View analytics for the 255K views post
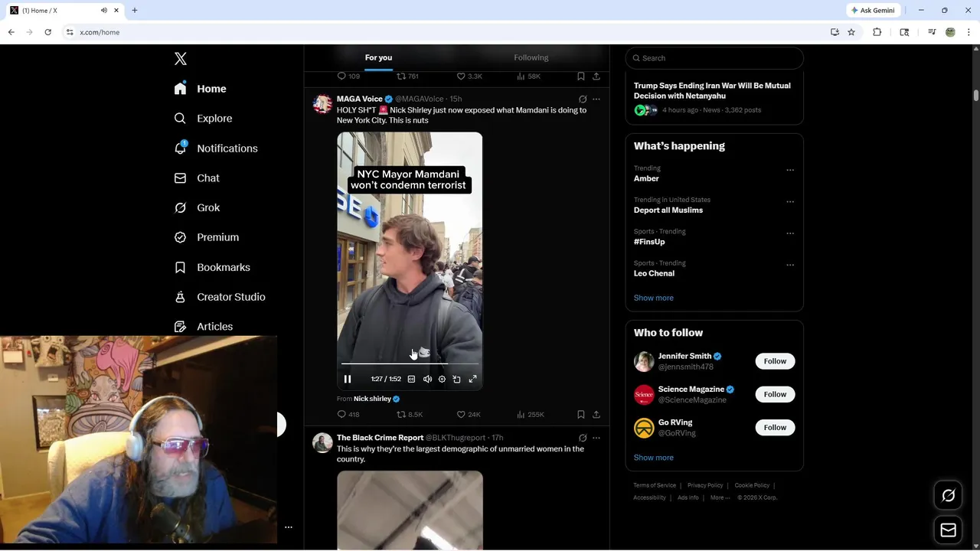 (530, 415)
